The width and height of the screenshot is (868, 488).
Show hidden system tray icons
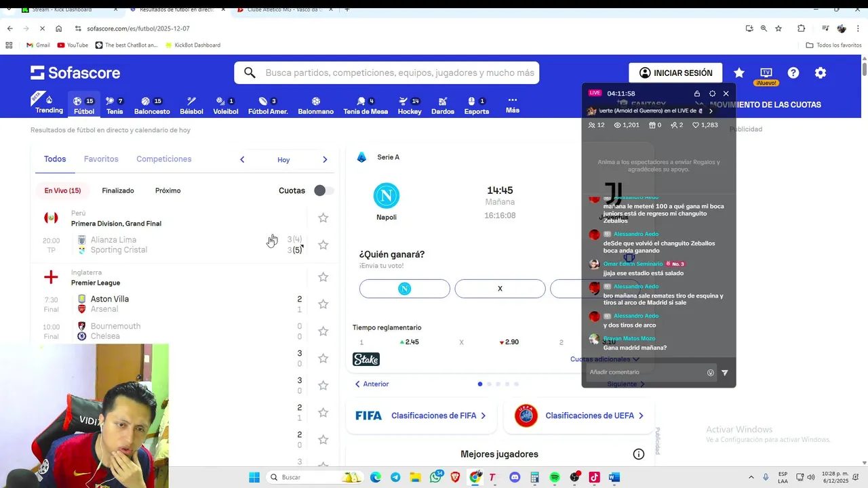pos(751,477)
